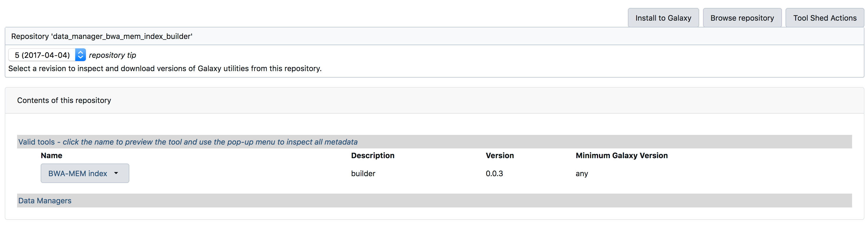This screenshot has width=868, height=229.
Task: Click the repository title 'data_manager_bwa_mem_index_builder'
Action: coord(102,36)
